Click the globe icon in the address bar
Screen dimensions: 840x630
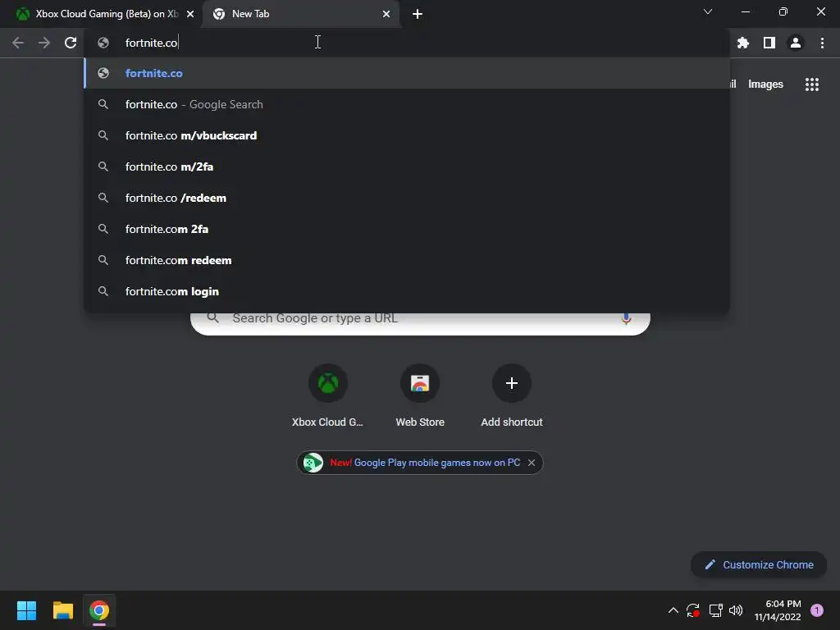click(x=103, y=43)
